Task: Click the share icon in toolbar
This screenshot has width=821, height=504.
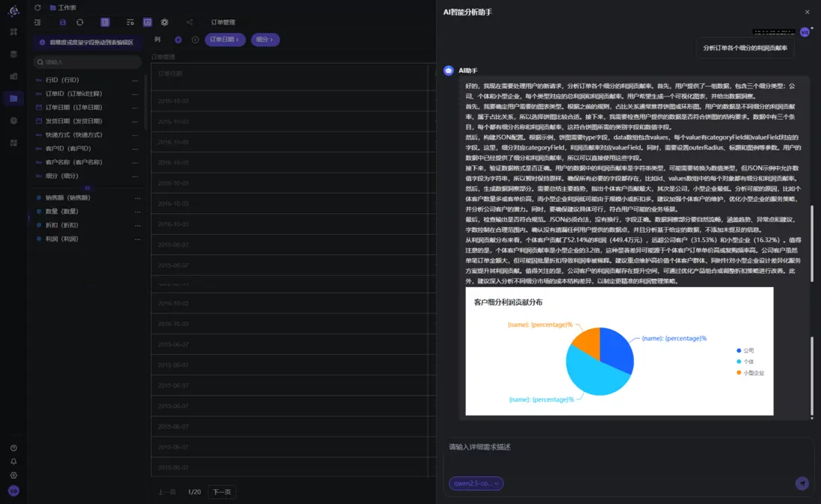Action: [x=189, y=22]
